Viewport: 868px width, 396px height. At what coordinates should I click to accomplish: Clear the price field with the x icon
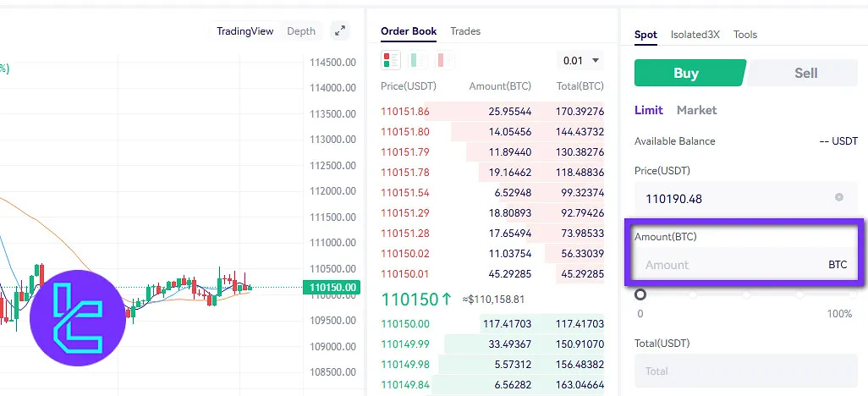[839, 197]
